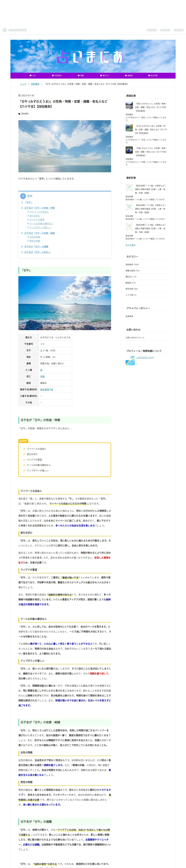Click the 癸亥 article river thumbnail
The width and height of the screenshot is (186, 868).
(x=129, y=106)
